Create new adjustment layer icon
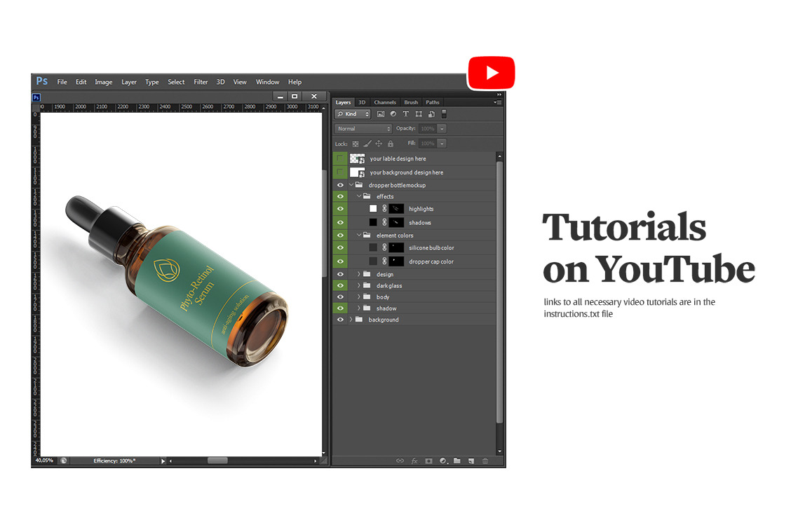The width and height of the screenshot is (798, 532). pos(442,461)
